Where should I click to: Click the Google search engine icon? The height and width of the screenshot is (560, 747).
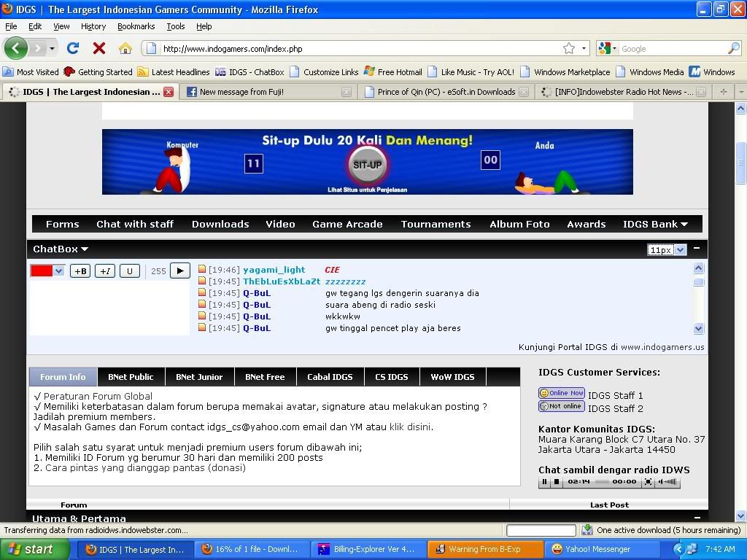point(605,48)
